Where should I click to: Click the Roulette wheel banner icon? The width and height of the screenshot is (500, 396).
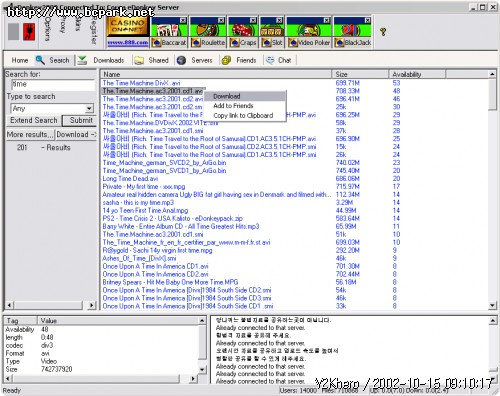pos(207,30)
